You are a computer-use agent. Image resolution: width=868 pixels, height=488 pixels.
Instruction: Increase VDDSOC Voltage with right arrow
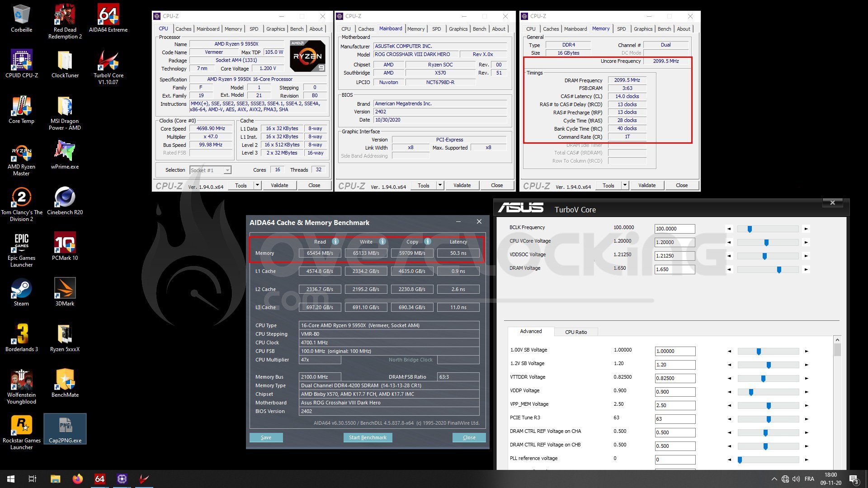click(806, 256)
